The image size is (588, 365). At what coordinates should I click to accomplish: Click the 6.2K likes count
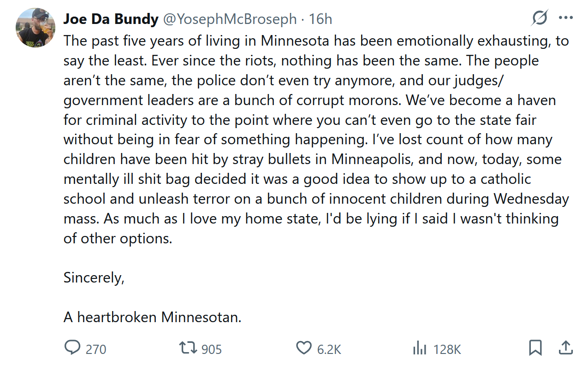(x=329, y=349)
